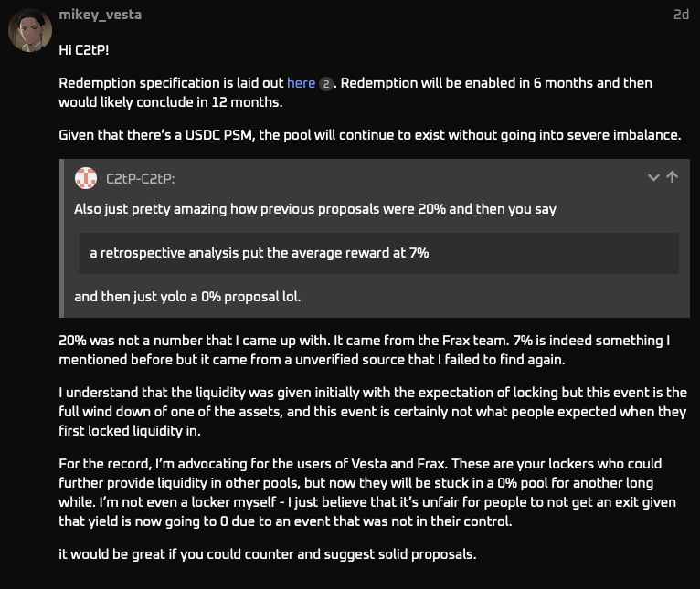The height and width of the screenshot is (589, 700).
Task: Click the "Given that there's a USDC PSM" sentence
Action: point(369,135)
